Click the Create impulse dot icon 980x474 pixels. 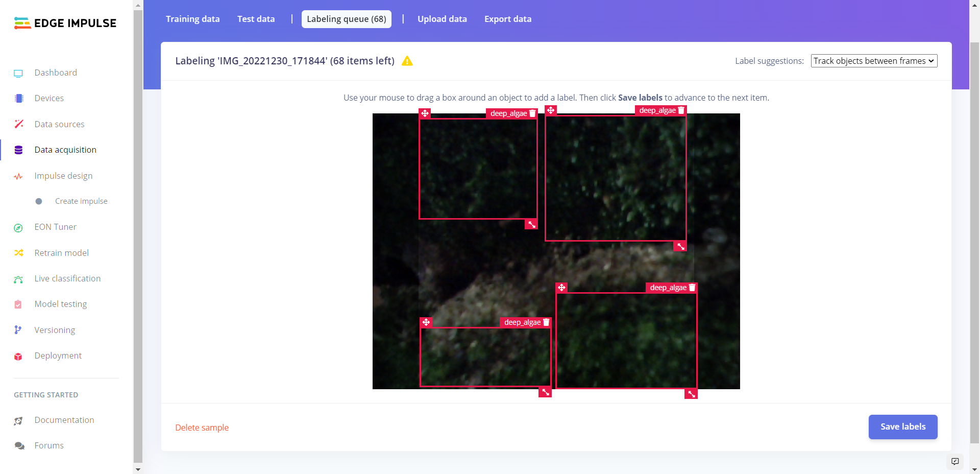coord(39,201)
